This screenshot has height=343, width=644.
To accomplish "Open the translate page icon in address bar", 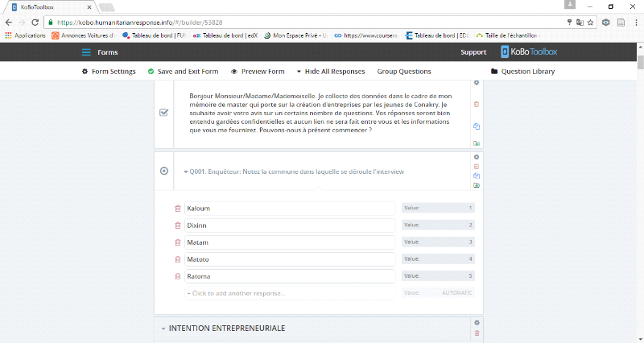I will coord(580,23).
